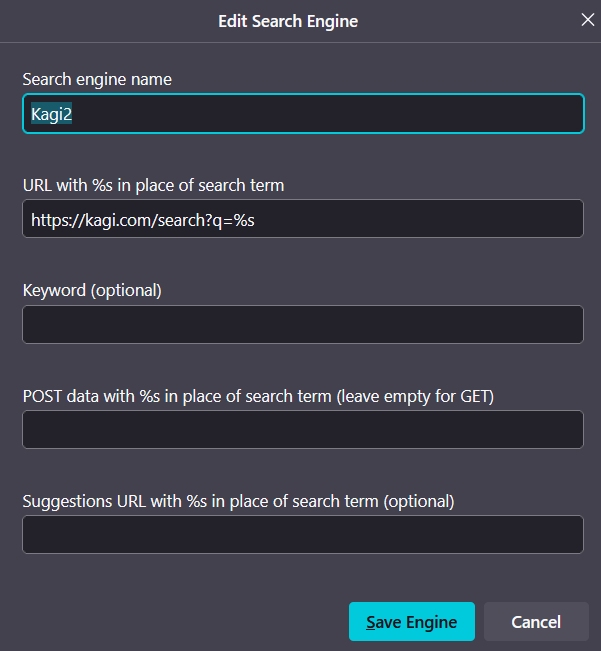Focus the empty Suggestions URL input field
This screenshot has width=601, height=651.
(x=302, y=534)
